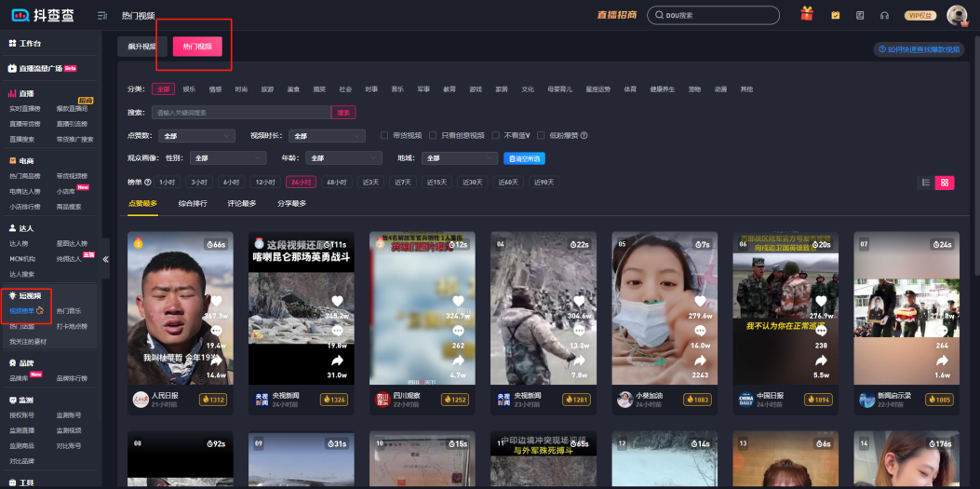Open the headset customer support icon
980x489 pixels.
883,15
